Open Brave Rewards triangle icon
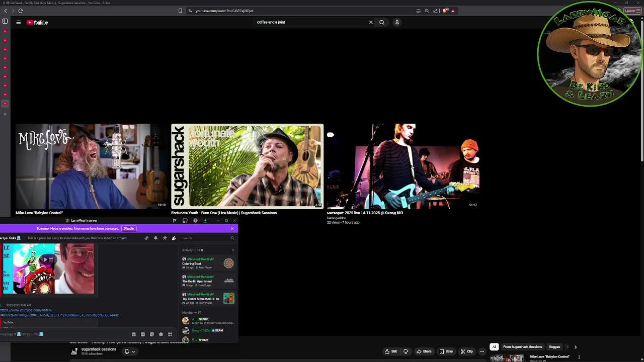644x362 pixels. pyautogui.click(x=453, y=11)
